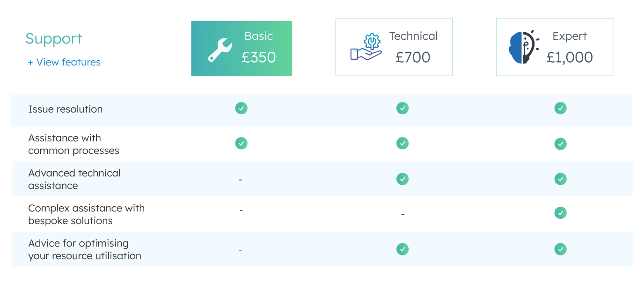Click the dash under Basic for Advanced technical assistance

click(241, 179)
